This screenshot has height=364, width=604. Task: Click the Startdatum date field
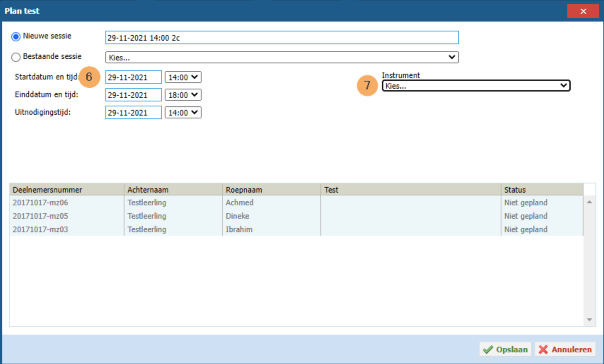click(x=133, y=77)
